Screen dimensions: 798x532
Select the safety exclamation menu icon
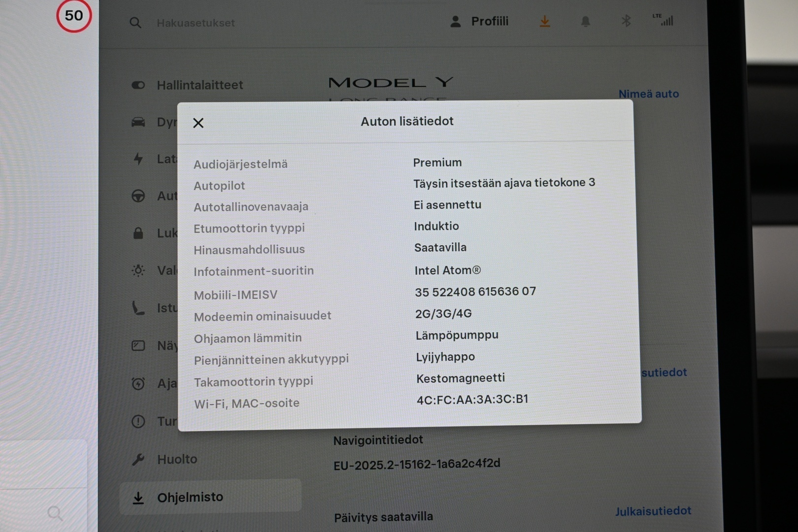138,421
